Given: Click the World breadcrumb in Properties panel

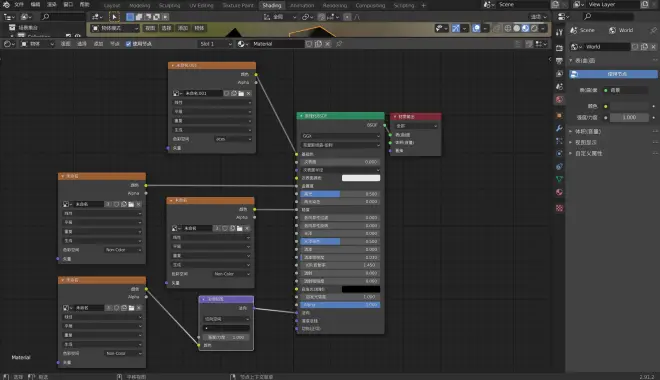Looking at the screenshot, I should click(x=621, y=30).
